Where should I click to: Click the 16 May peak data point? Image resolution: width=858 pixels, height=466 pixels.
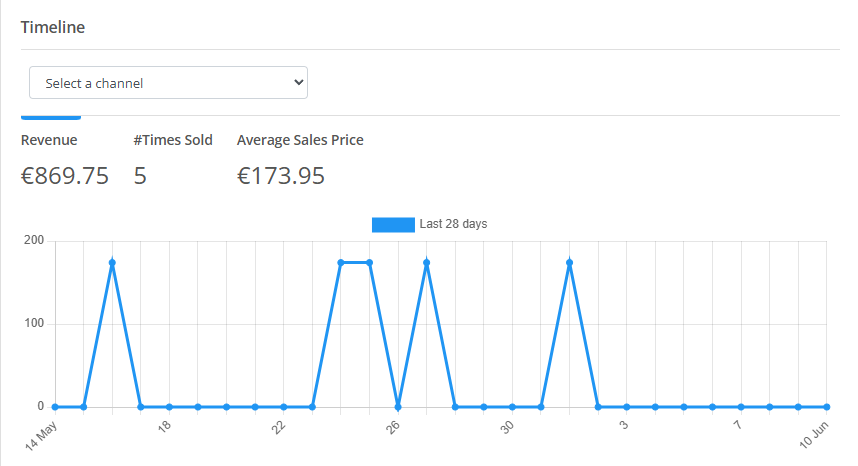112,263
